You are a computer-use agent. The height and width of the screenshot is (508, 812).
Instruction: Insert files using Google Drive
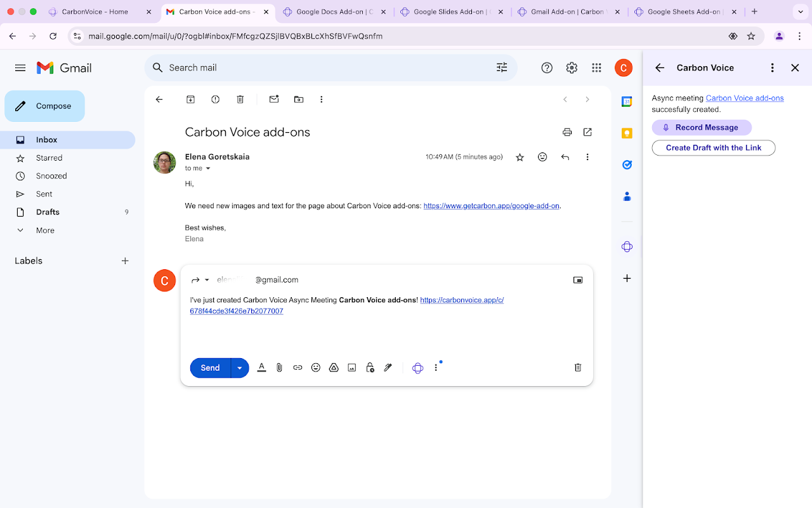tap(334, 368)
